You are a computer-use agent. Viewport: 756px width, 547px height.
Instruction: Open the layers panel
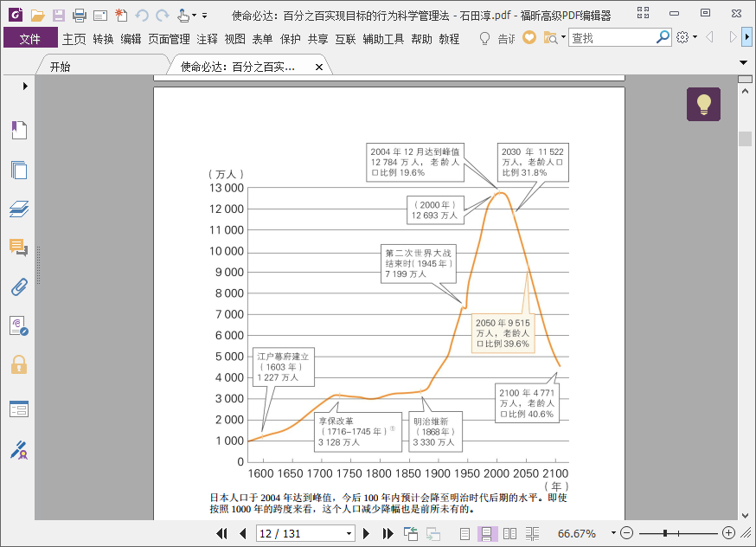(19, 209)
